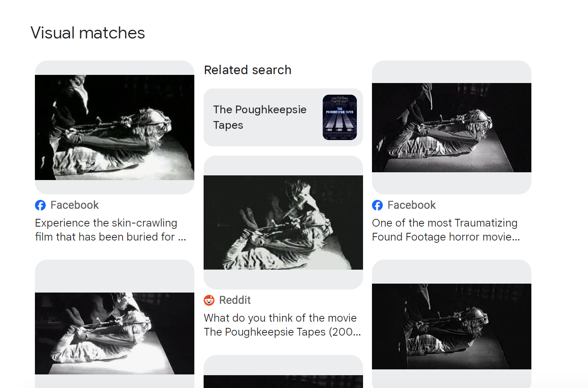Click the Facebook source label above the Traumatizing text
Viewport: 588px width, 388px height.
(x=412, y=205)
